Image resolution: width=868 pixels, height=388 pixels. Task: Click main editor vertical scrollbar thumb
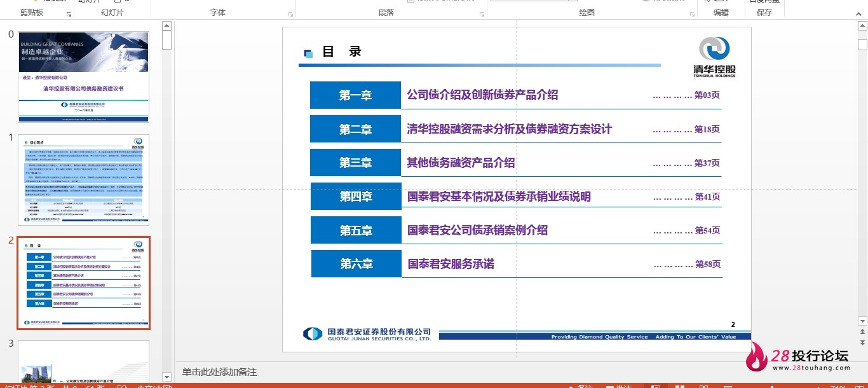point(862,45)
